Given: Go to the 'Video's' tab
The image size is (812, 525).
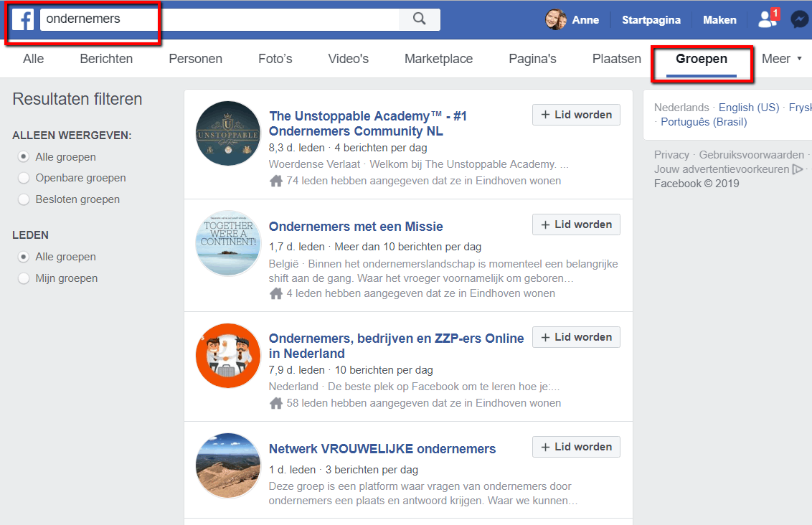Looking at the screenshot, I should [x=349, y=59].
